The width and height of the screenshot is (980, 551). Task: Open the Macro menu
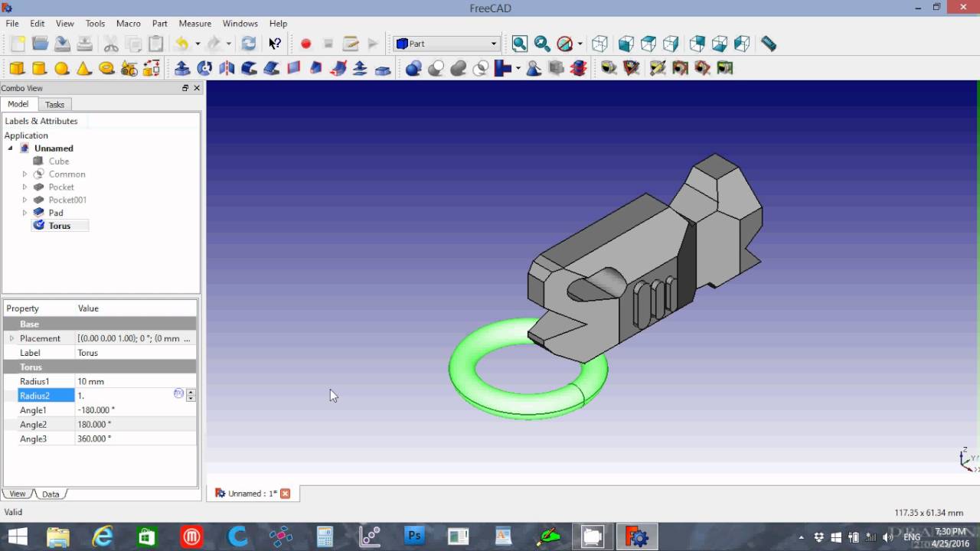[128, 24]
